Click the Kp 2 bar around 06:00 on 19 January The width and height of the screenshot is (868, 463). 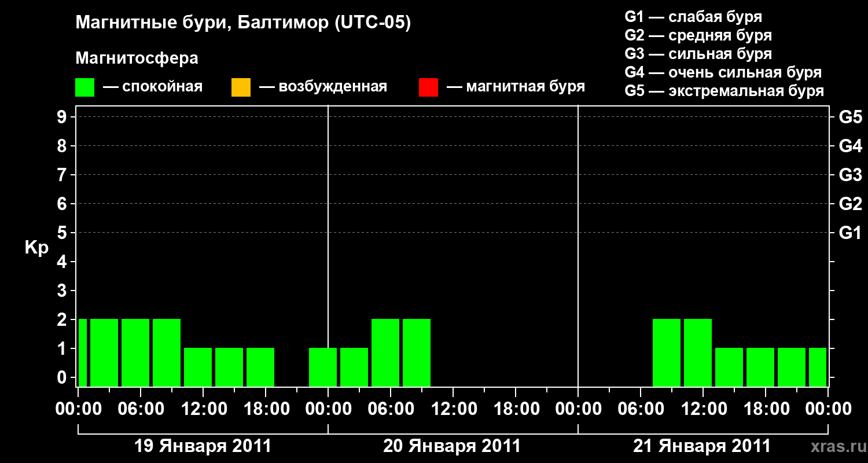[135, 352]
